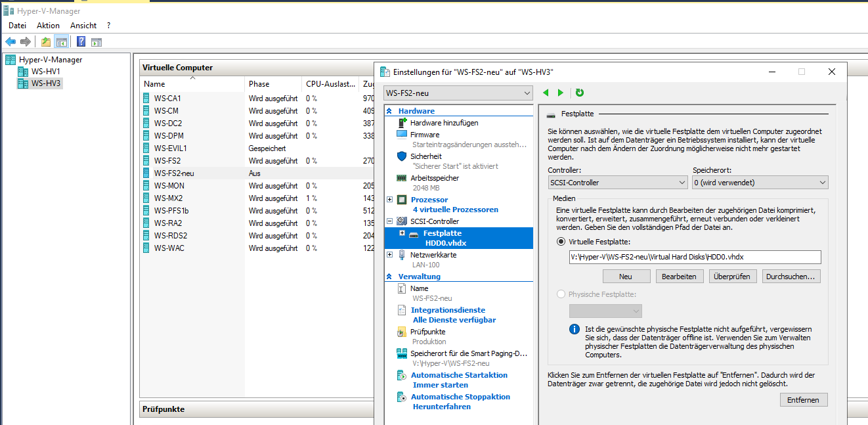Expand the Prozessor tree node
The image size is (868, 425).
389,200
